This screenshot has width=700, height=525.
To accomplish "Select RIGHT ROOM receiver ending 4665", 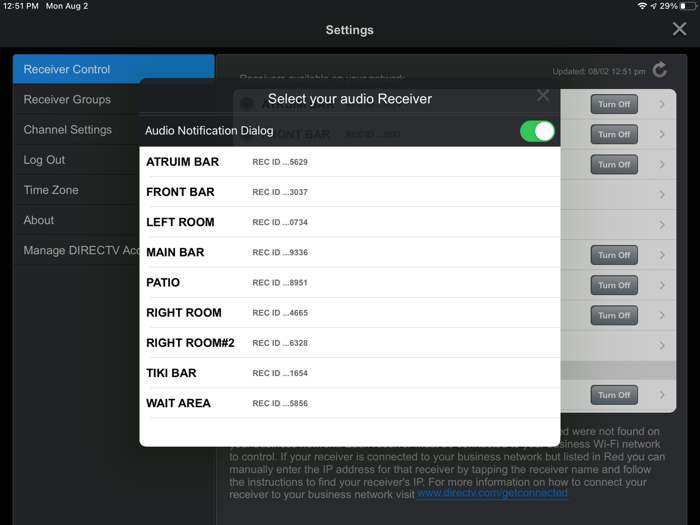I will point(350,312).
